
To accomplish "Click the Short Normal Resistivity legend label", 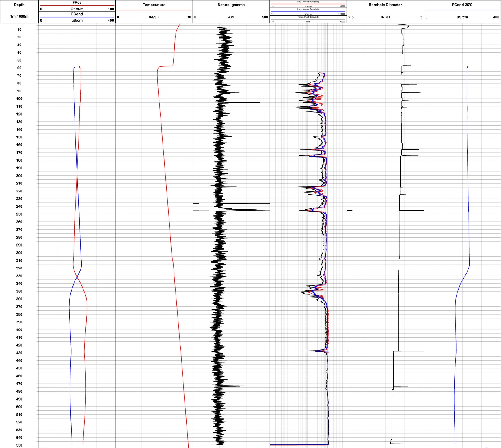I will coord(308,2).
